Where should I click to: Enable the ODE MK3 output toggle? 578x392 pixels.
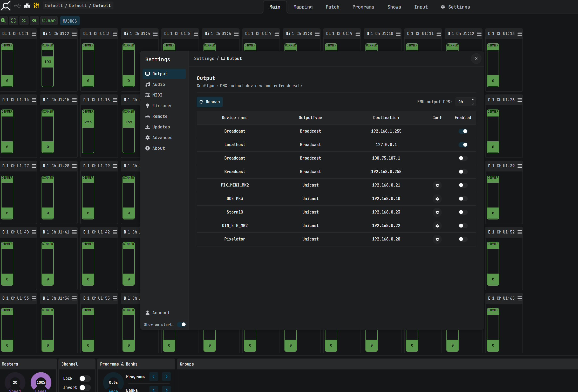463,199
